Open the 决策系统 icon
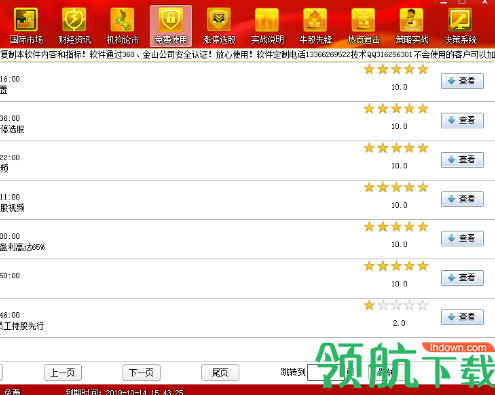This screenshot has height=395, width=495. [x=460, y=26]
